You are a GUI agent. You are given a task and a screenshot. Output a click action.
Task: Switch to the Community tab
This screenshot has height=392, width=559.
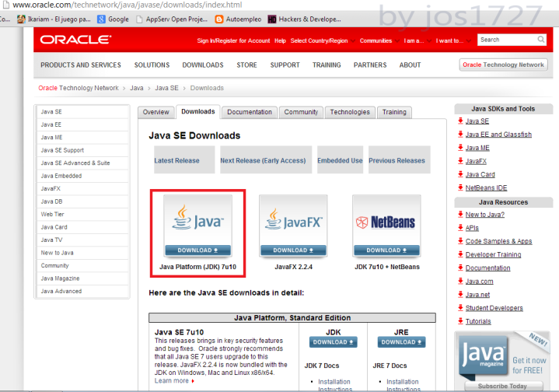pyautogui.click(x=301, y=112)
